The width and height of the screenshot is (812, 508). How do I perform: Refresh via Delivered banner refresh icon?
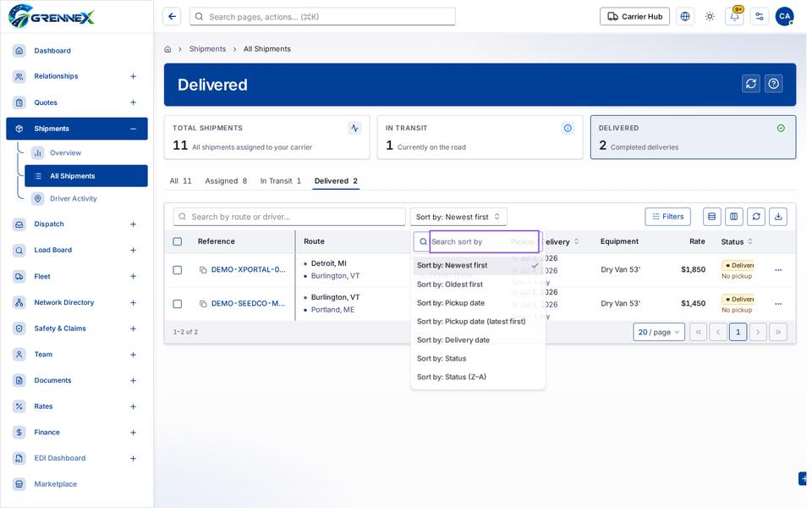coord(751,84)
